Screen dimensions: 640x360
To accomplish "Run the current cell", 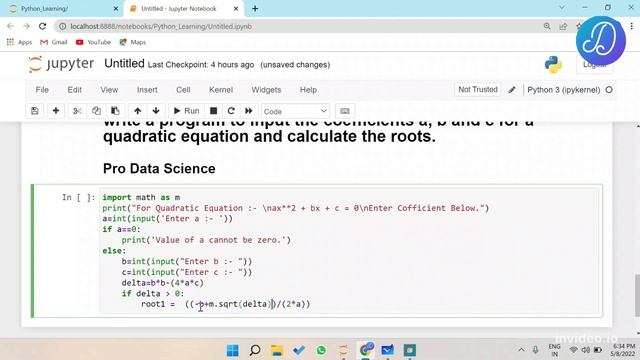I will (187, 111).
